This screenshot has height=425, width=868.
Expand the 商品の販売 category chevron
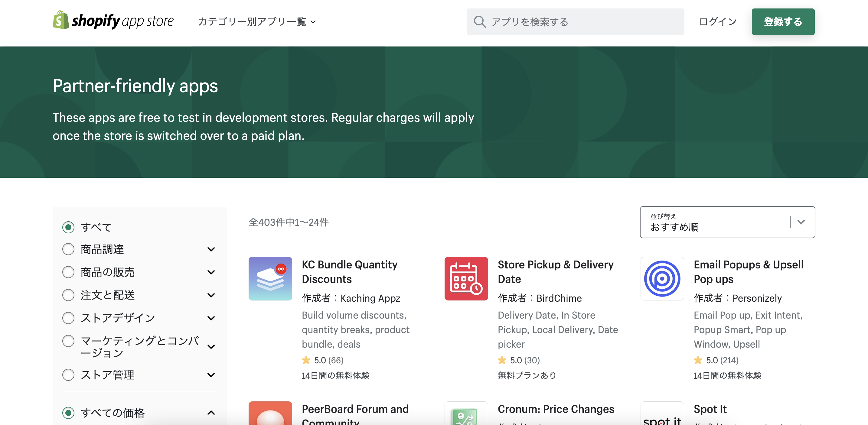211,272
